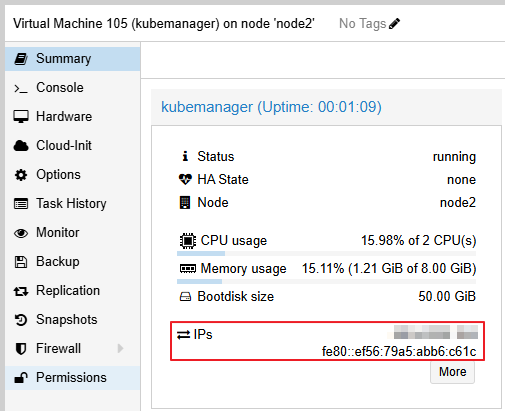
Task: Click the Node building icon
Action: 185,202
